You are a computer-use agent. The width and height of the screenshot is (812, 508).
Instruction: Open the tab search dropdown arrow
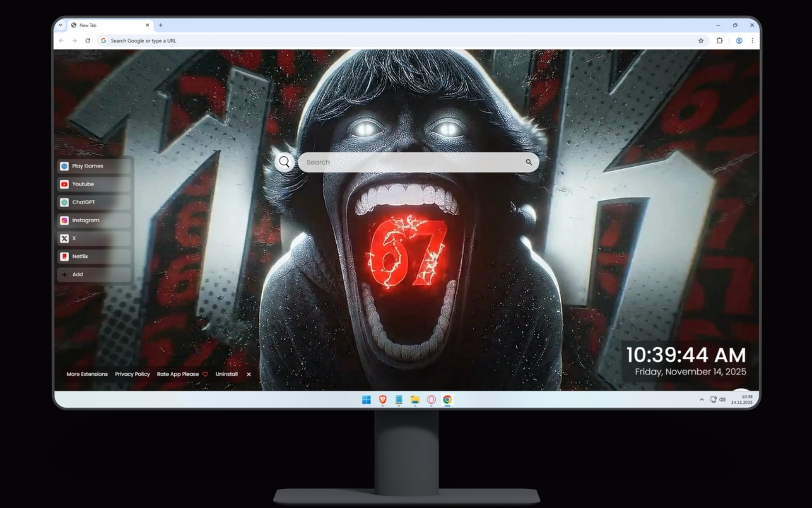pos(61,25)
